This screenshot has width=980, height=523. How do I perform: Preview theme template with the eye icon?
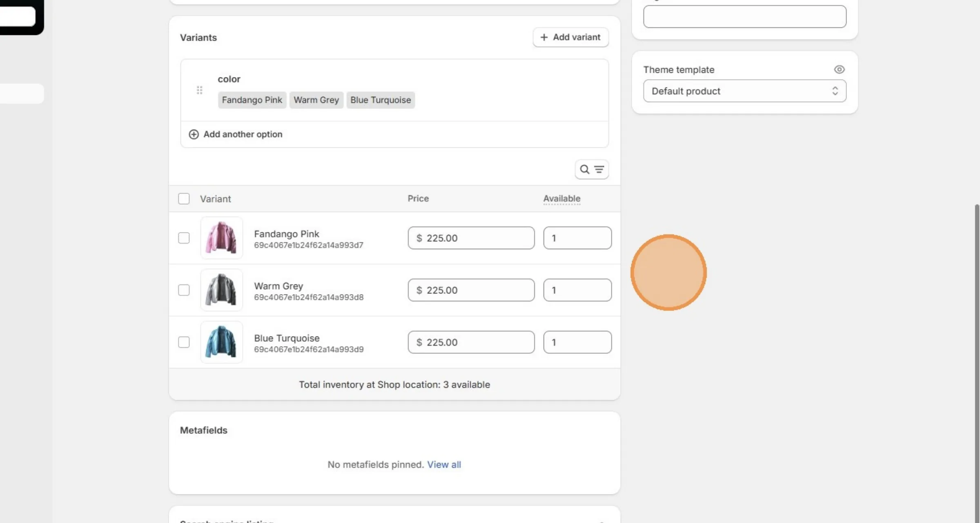tap(839, 69)
